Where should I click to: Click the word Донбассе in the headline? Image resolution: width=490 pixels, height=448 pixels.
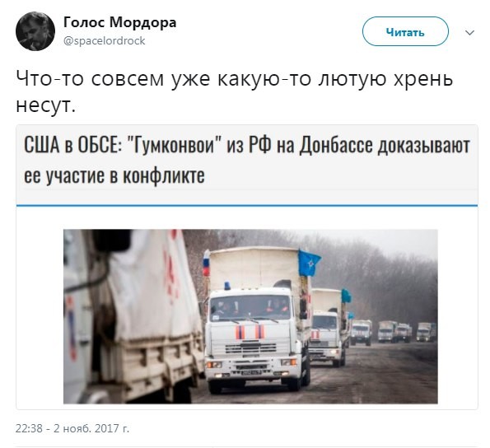tap(336, 146)
